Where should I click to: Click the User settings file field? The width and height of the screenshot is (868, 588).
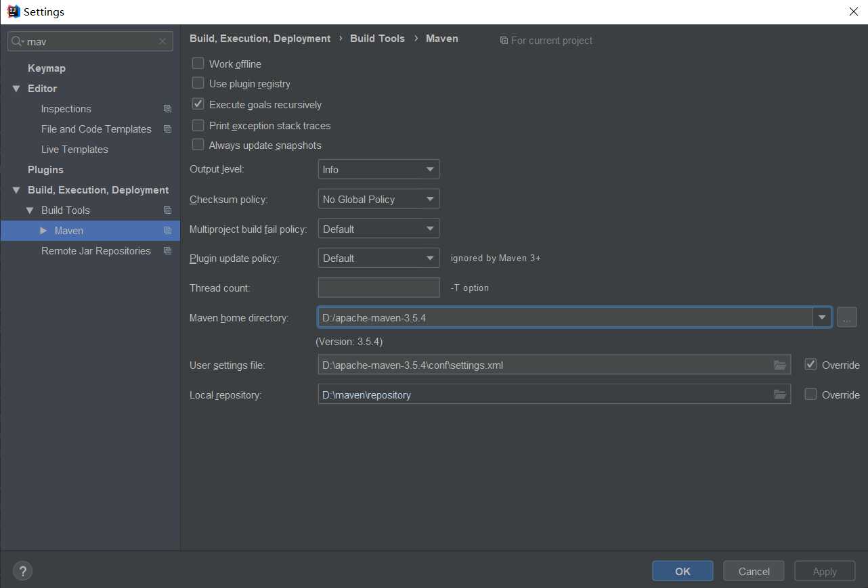point(554,365)
